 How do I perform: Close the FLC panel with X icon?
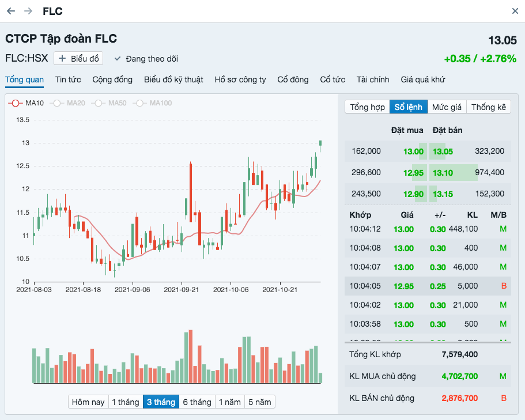[x=515, y=11]
